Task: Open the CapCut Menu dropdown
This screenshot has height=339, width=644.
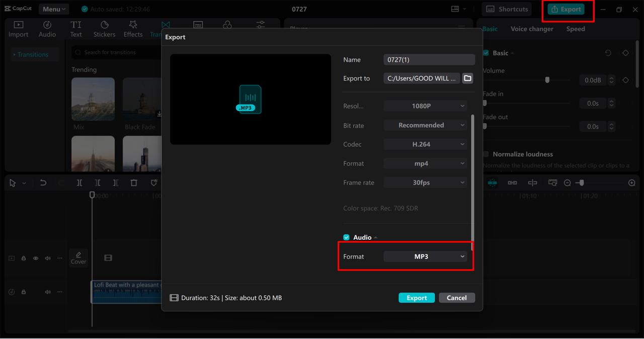Action: point(54,9)
